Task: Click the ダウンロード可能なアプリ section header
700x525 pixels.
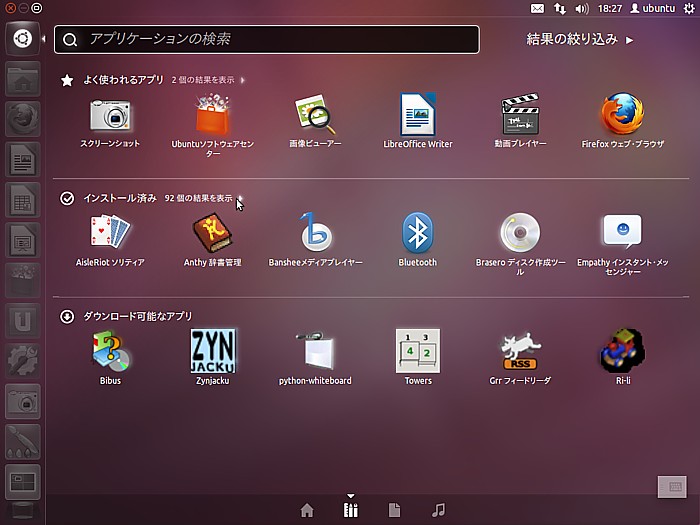Action: tap(138, 316)
